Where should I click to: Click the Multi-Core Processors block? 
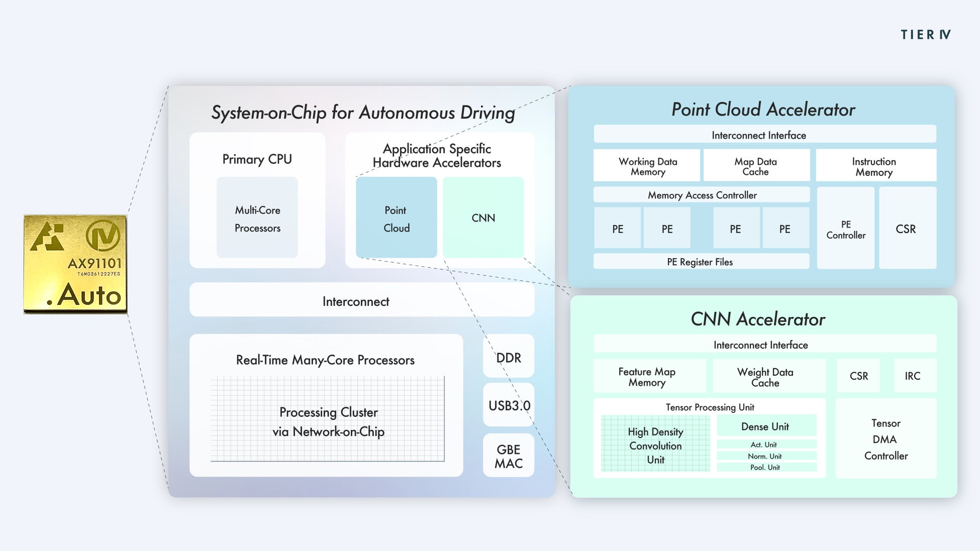click(x=257, y=218)
